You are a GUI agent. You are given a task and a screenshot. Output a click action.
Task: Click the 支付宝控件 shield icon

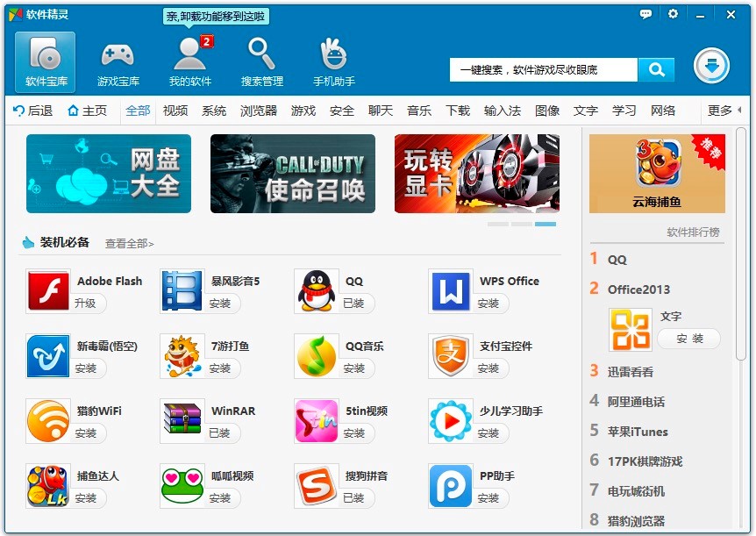(450, 356)
